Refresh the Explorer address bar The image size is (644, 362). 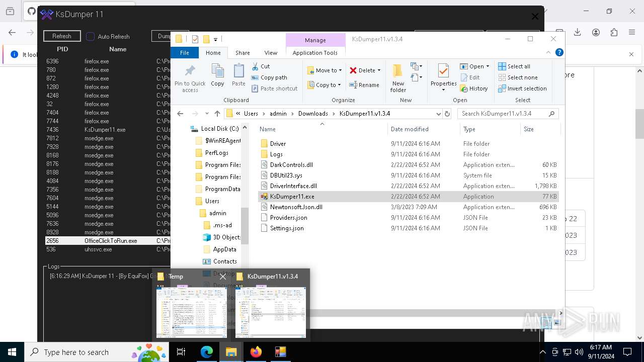[447, 114]
